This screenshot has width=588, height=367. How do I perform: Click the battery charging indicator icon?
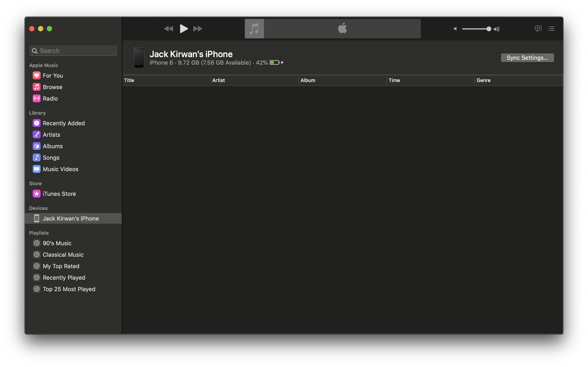click(276, 63)
